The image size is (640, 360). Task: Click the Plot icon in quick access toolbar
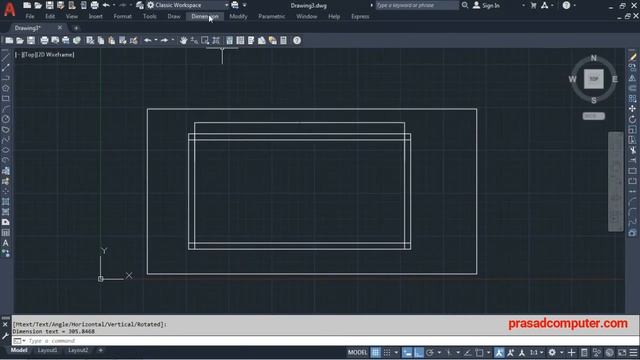pos(94,5)
